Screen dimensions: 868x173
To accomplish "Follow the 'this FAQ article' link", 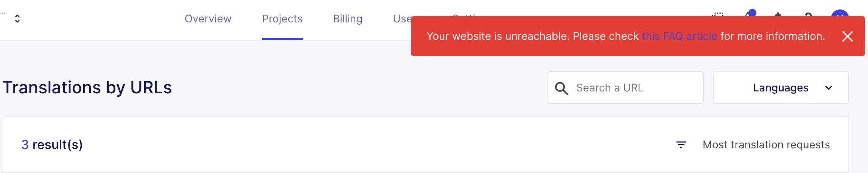I will (x=680, y=36).
